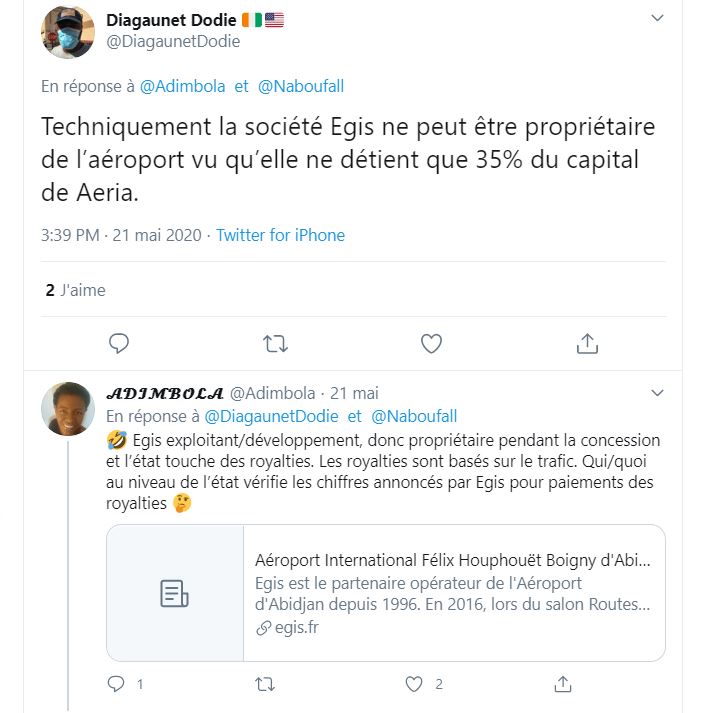Image resolution: width=714 pixels, height=713 pixels.
Task: Open main tweet's chevron options menu
Action: pyautogui.click(x=657, y=19)
